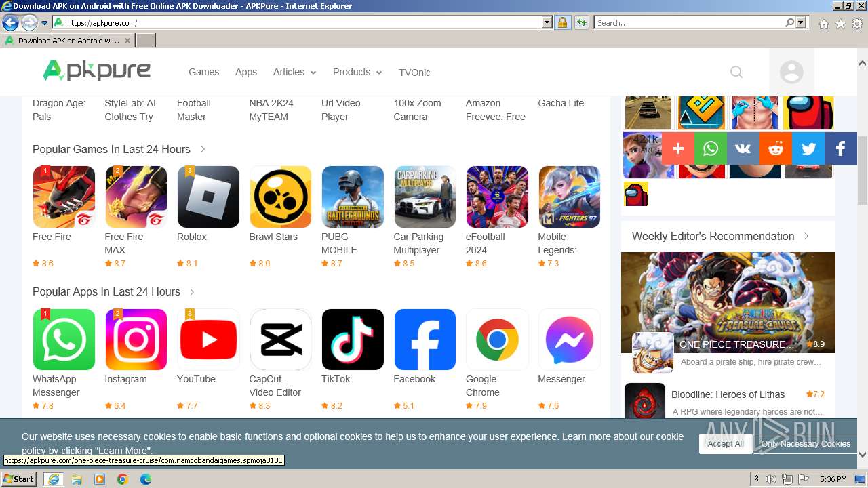Viewport: 868px width, 488px height.
Task: Open the Amazon Freevee link
Action: 496,110
